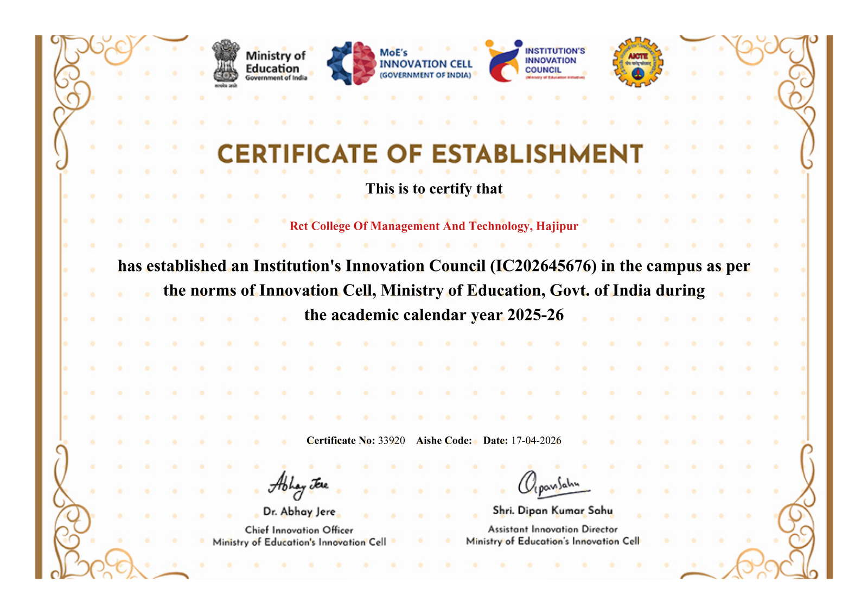Click the academic calendar year 2025-26 line

tap(434, 315)
